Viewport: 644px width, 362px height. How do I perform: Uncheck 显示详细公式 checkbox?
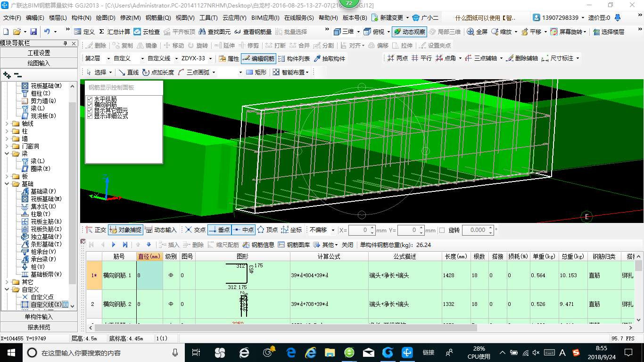tap(90, 116)
